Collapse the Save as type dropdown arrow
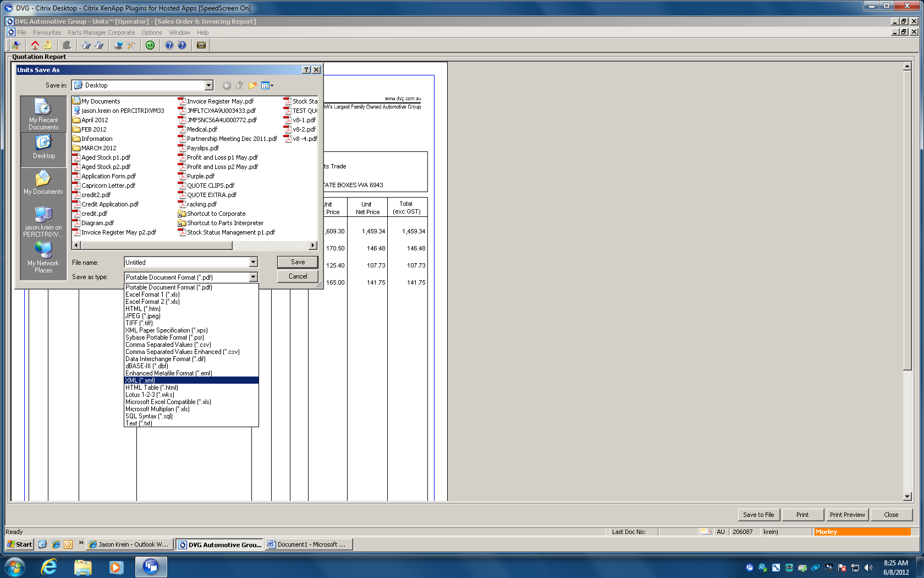This screenshot has height=578, width=924. point(253,277)
